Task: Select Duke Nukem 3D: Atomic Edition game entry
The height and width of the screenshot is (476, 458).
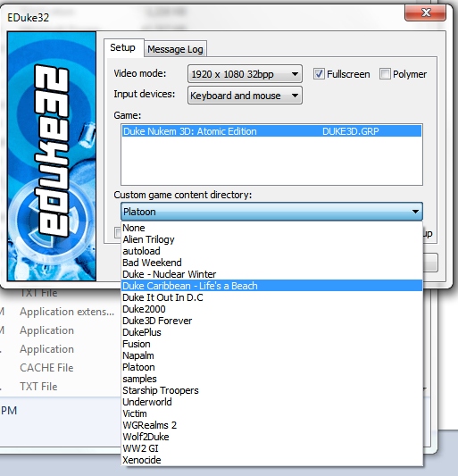Action: pos(271,131)
